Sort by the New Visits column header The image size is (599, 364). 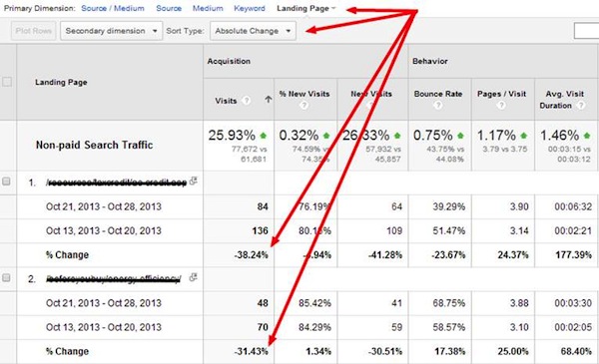[x=371, y=94]
